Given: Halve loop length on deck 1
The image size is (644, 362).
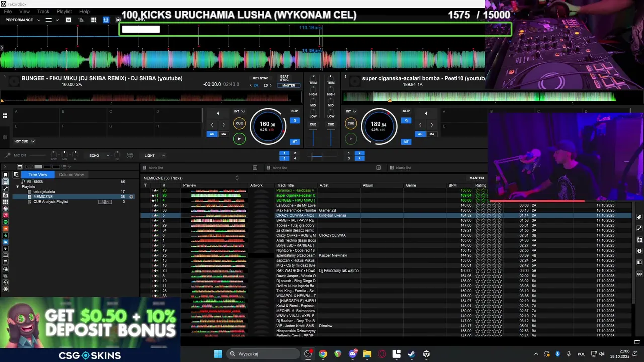Looking at the screenshot, I should [212, 125].
